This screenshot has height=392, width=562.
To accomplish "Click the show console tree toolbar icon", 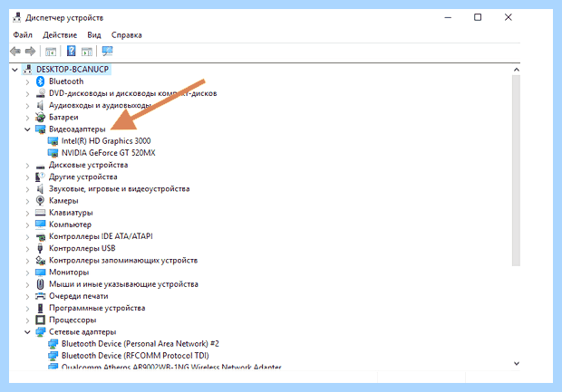I will (x=51, y=52).
